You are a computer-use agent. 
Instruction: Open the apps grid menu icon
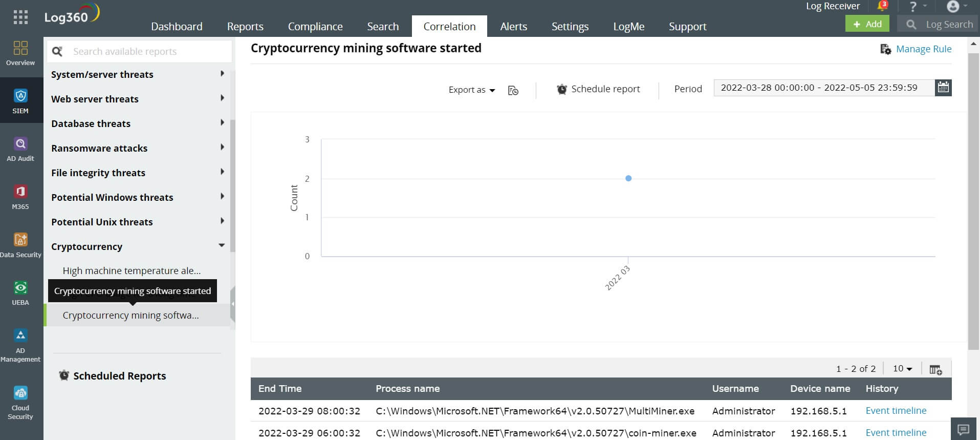pyautogui.click(x=20, y=17)
